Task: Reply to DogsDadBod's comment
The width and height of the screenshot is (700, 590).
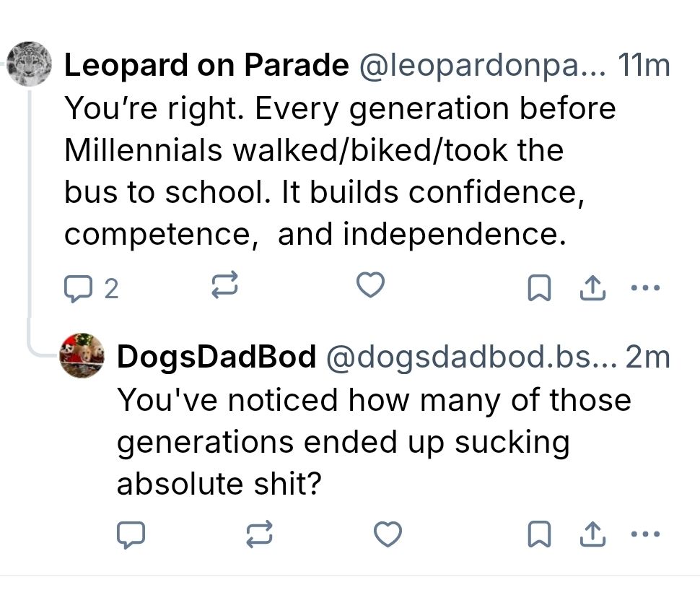Action: click(130, 535)
